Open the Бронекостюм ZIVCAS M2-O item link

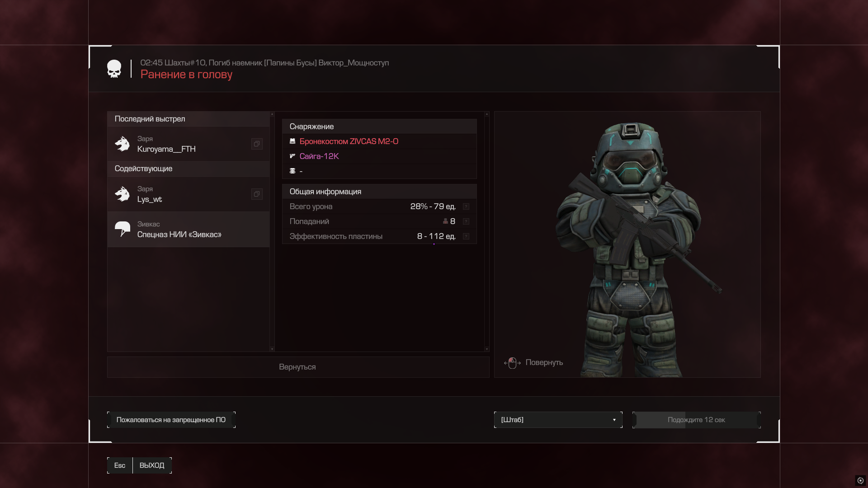pos(349,141)
